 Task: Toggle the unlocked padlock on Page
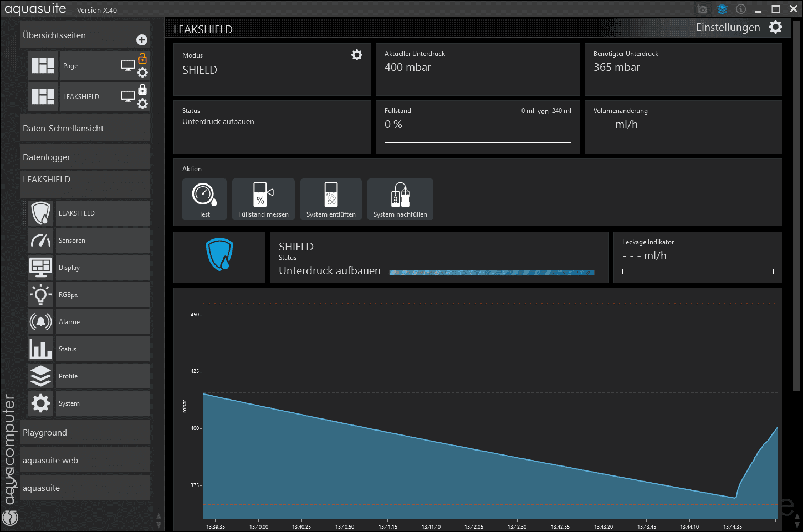pos(142,58)
